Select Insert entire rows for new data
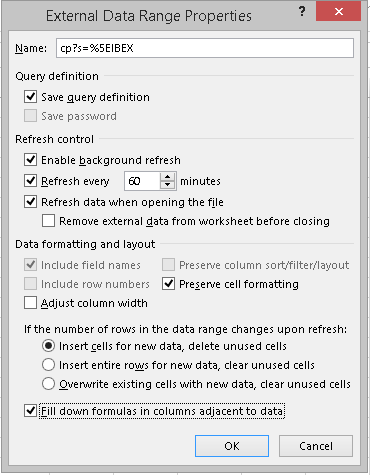 (48, 365)
